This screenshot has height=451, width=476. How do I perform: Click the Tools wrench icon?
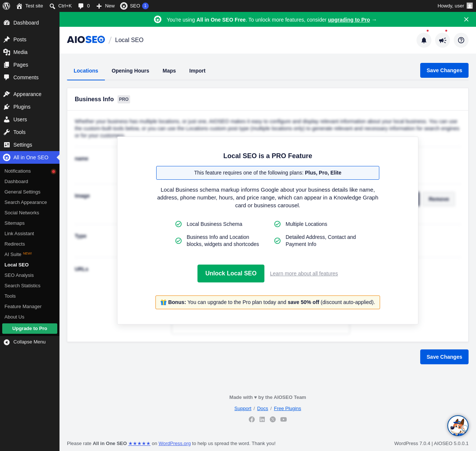coord(7,132)
